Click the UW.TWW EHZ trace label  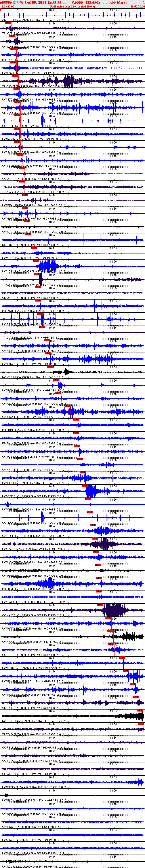coord(33,602)
